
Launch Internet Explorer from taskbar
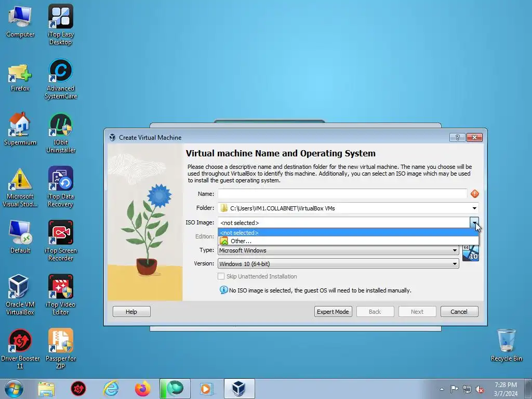(111, 389)
